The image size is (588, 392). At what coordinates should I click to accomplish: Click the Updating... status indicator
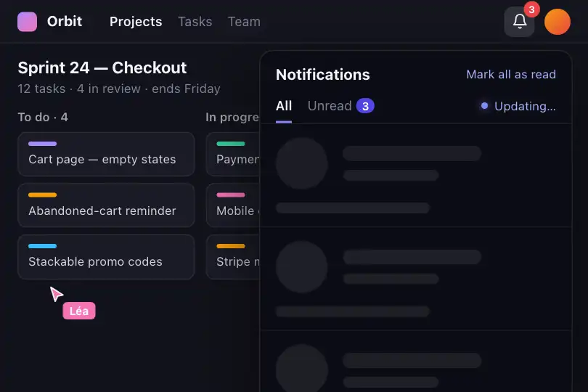coord(518,106)
